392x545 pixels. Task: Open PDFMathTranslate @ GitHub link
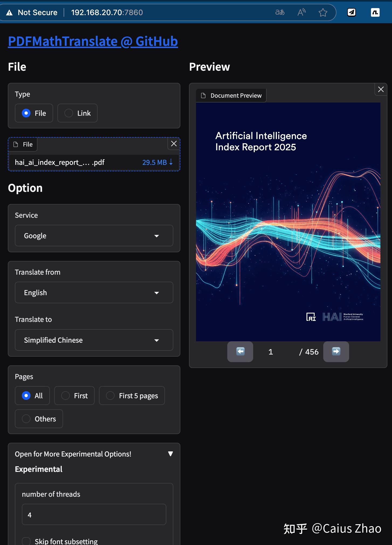pyautogui.click(x=93, y=41)
